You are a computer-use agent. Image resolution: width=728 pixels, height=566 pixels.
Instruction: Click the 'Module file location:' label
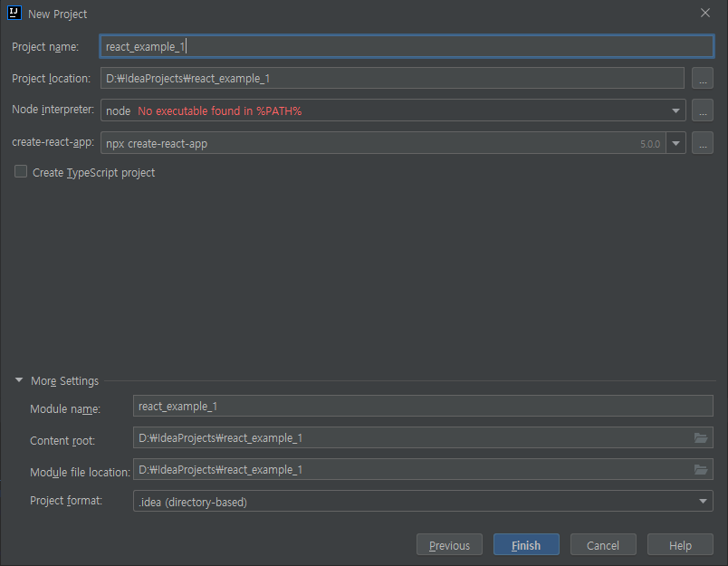point(80,472)
